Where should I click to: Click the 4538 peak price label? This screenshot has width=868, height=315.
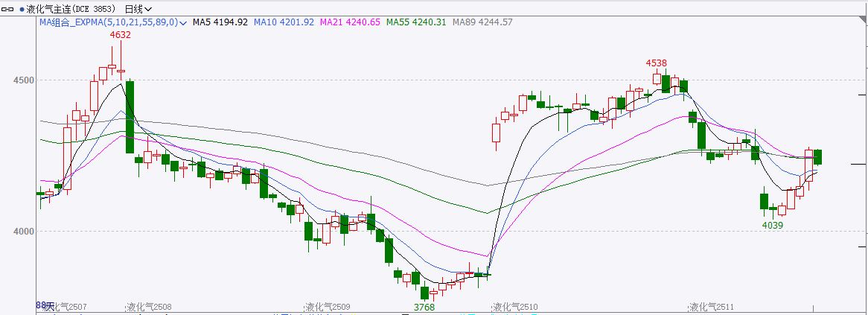tap(656, 63)
